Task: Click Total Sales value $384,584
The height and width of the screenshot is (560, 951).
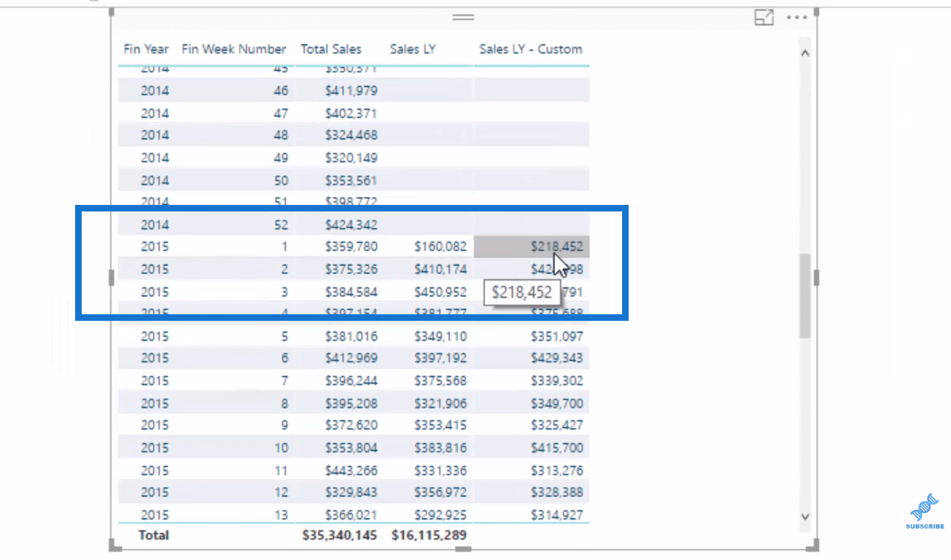Action: pyautogui.click(x=352, y=292)
